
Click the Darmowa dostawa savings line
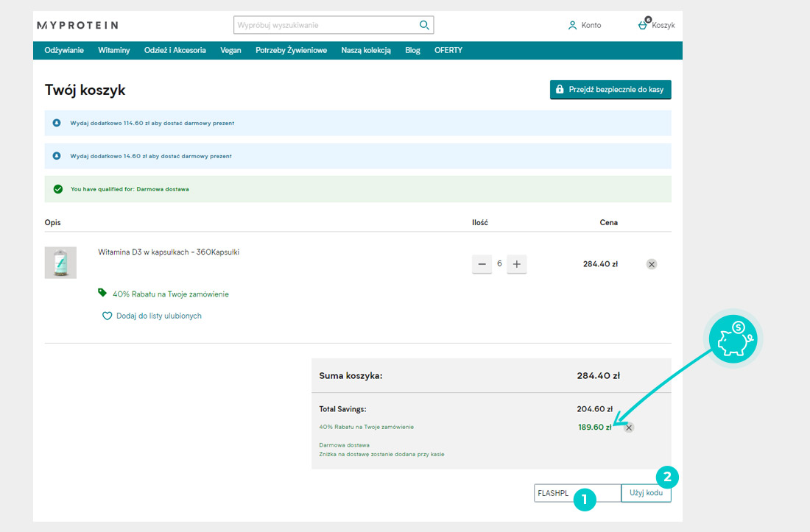pyautogui.click(x=344, y=444)
